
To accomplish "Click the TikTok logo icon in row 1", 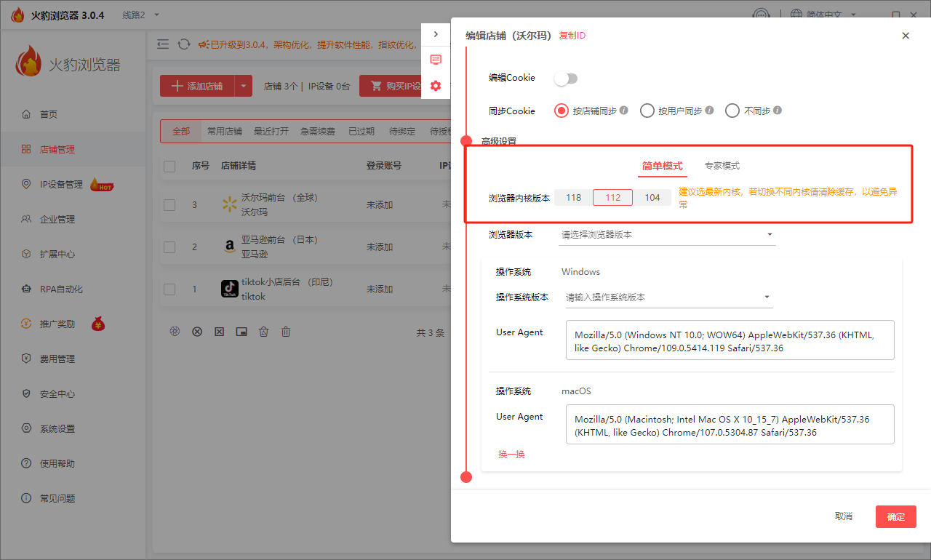I will pyautogui.click(x=230, y=289).
